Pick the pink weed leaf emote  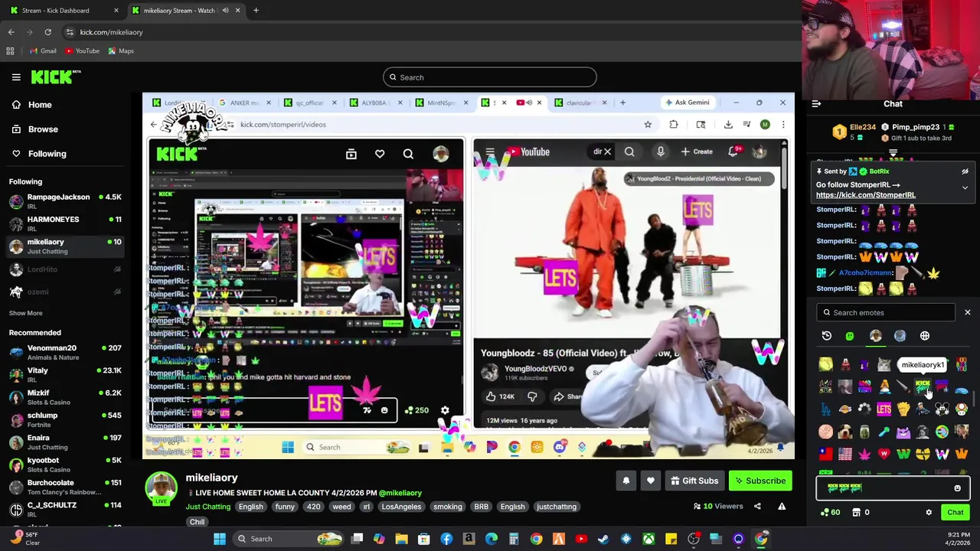864,454
